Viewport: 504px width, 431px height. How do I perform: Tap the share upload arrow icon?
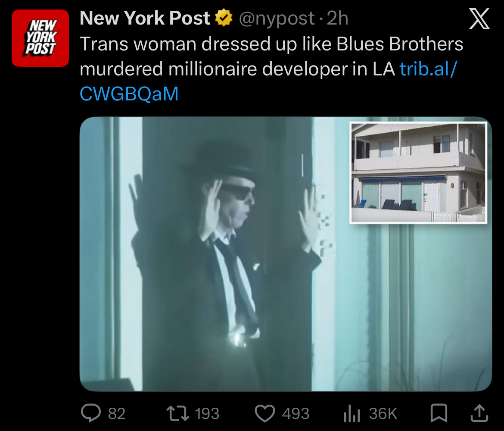tap(479, 413)
